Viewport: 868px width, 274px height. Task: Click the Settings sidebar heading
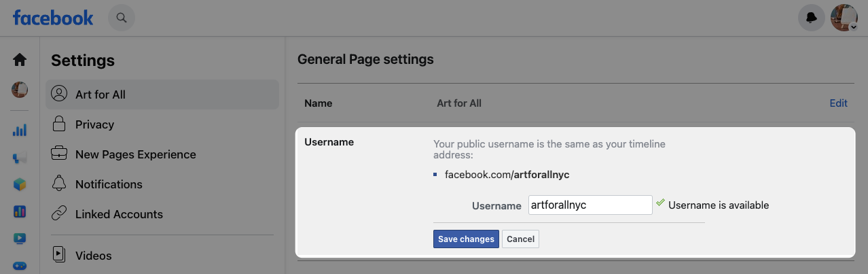coord(83,61)
